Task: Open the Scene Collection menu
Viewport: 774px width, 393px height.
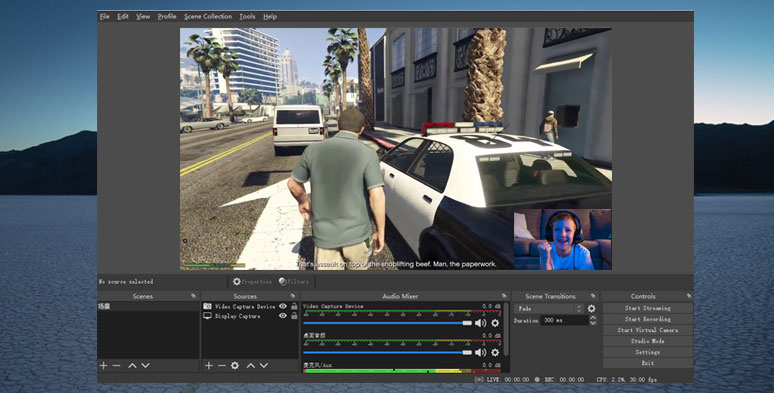Action: tap(208, 16)
